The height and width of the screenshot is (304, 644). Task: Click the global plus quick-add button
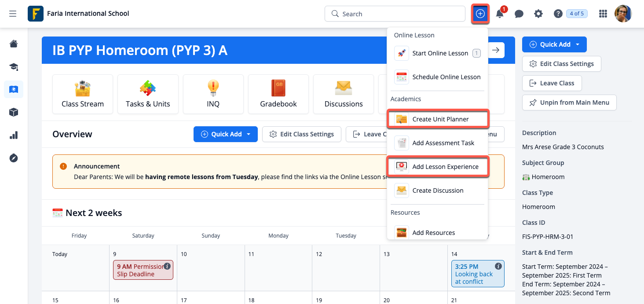point(480,14)
